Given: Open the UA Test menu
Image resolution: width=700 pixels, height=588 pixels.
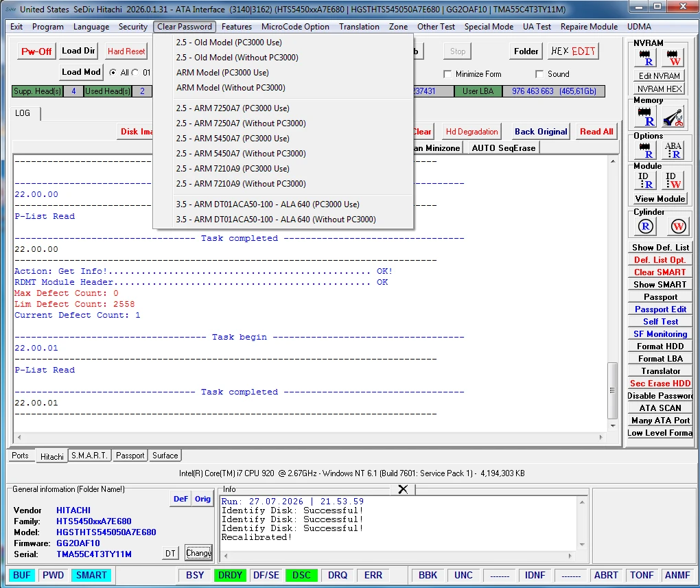Looking at the screenshot, I should [537, 27].
